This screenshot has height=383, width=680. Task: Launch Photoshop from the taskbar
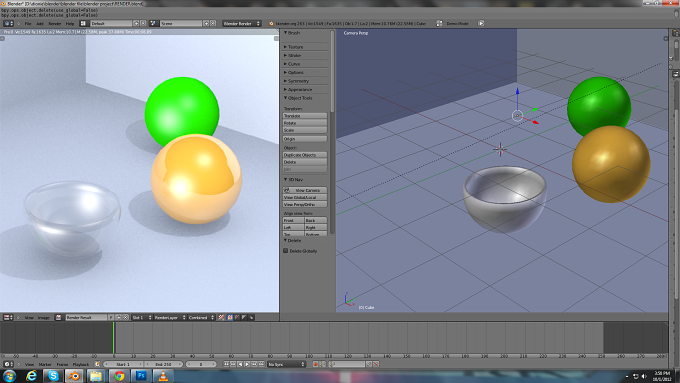141,376
